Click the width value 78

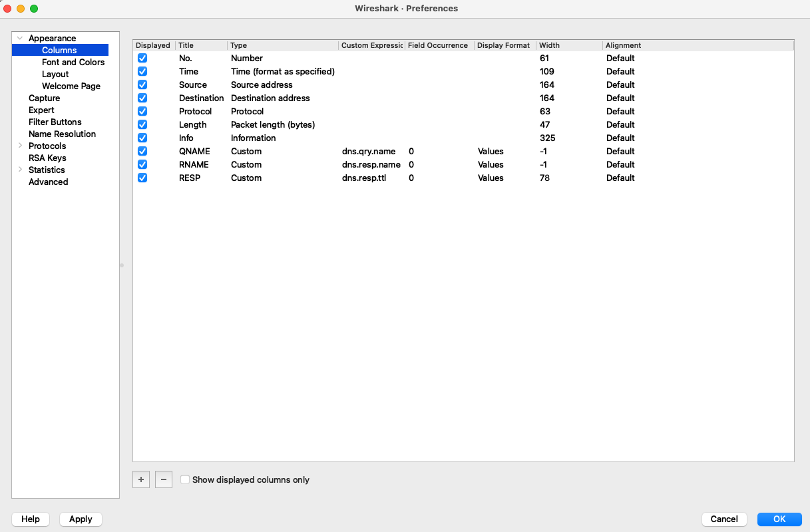click(x=544, y=178)
